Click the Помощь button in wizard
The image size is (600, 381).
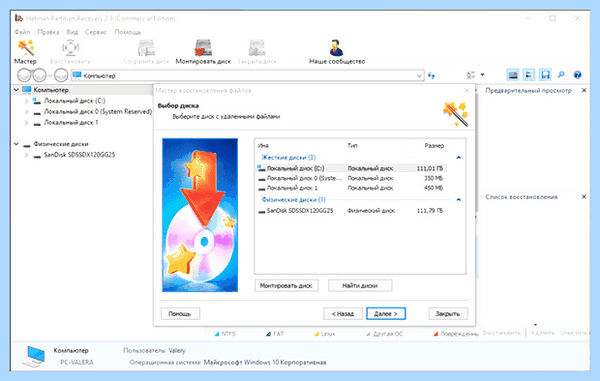[x=179, y=314]
